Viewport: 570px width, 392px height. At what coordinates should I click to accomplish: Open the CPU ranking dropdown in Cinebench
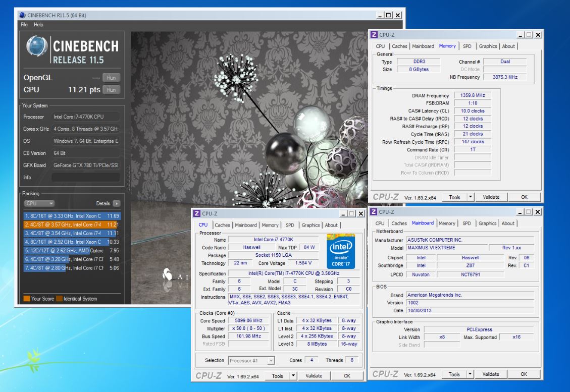[x=39, y=203]
